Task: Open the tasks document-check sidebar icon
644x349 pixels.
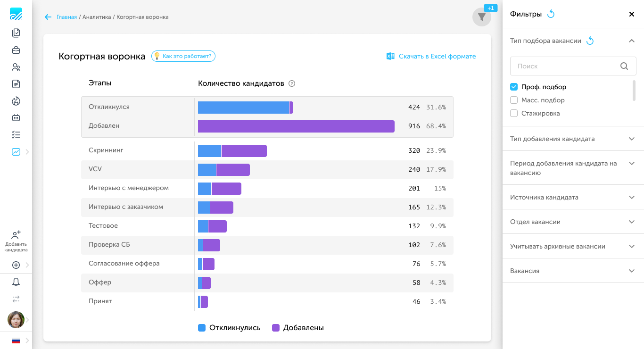Action: coord(16,33)
